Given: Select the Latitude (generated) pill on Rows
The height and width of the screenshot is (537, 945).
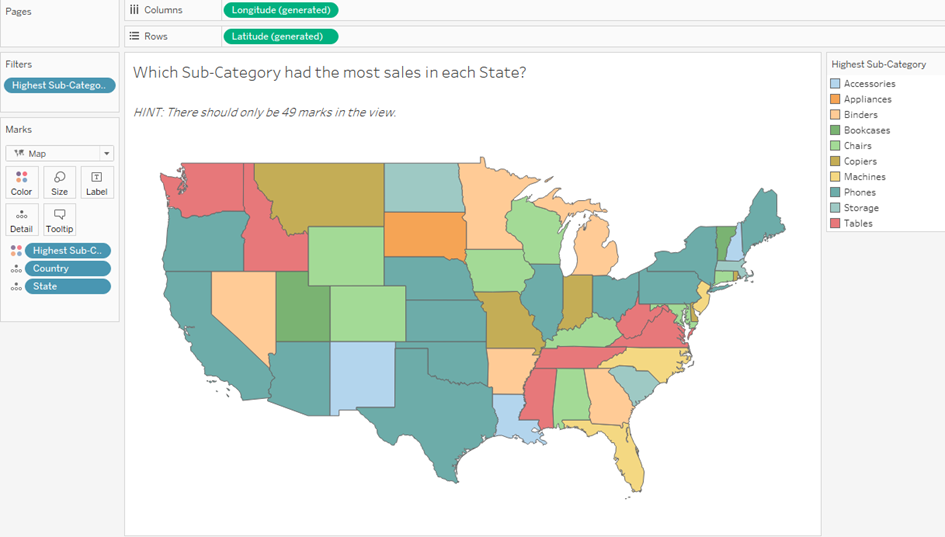Looking at the screenshot, I should click(280, 36).
